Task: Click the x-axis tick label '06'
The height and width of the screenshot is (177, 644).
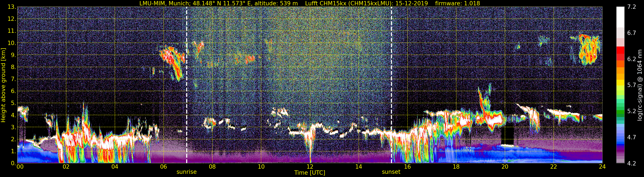Action: (x=164, y=166)
